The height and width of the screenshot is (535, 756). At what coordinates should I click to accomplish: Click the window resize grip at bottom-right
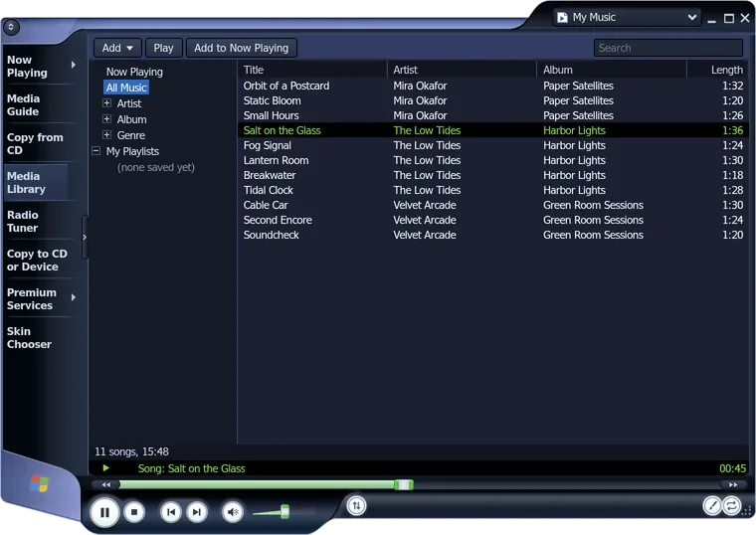[x=748, y=511]
